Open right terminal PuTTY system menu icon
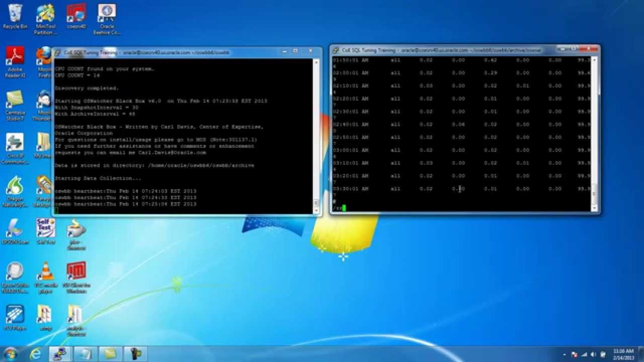This screenshot has height=362, width=644. pos(336,50)
